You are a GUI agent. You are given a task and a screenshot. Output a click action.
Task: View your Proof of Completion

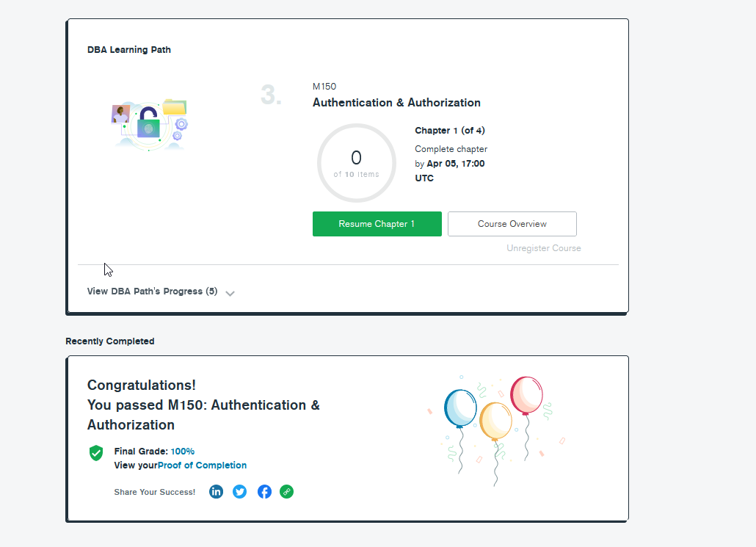click(x=202, y=465)
